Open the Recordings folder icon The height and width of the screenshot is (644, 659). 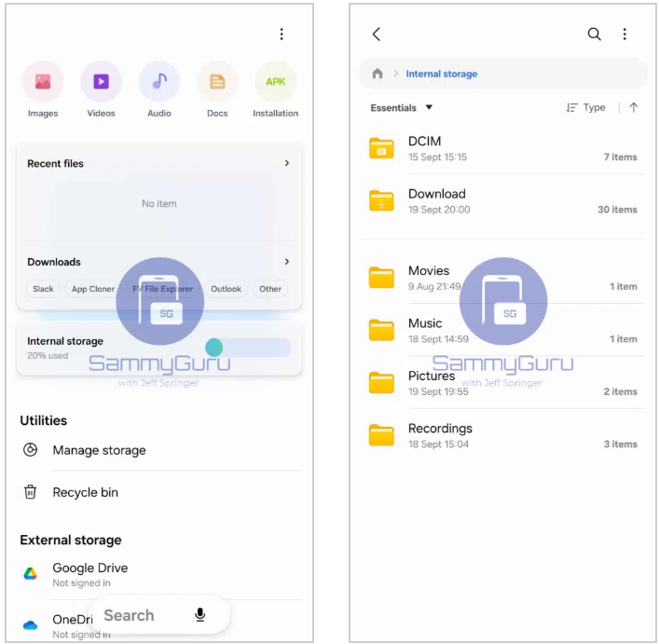(381, 435)
